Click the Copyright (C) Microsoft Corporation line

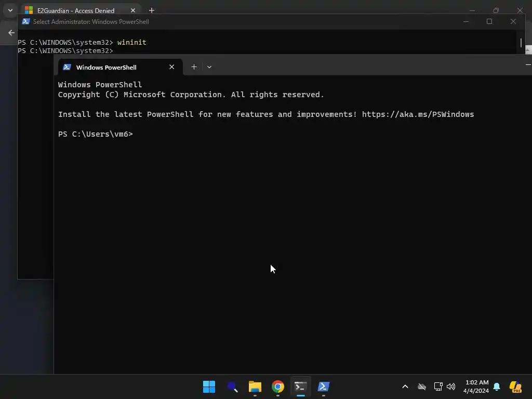coord(191,95)
